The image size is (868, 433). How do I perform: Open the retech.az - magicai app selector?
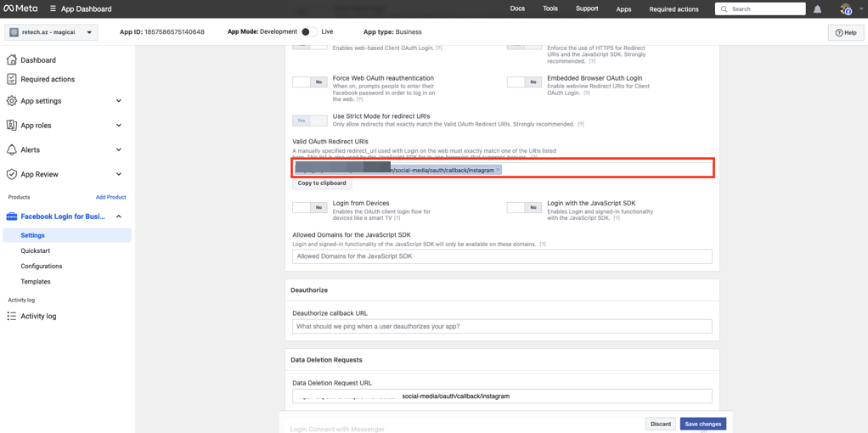click(x=51, y=32)
